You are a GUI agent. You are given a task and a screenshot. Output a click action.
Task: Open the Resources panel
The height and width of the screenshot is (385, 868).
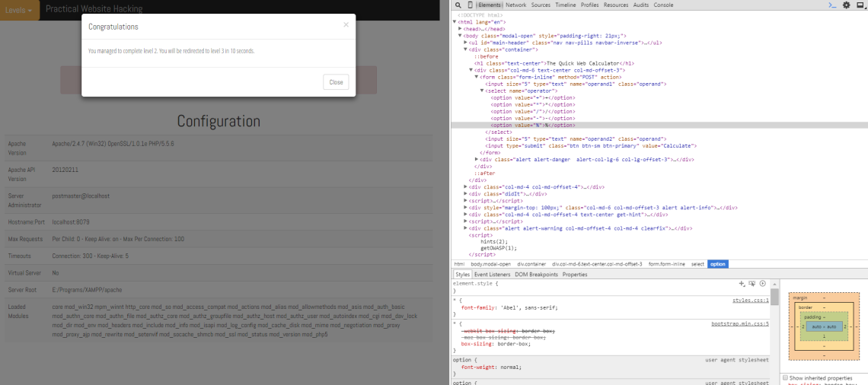615,5
